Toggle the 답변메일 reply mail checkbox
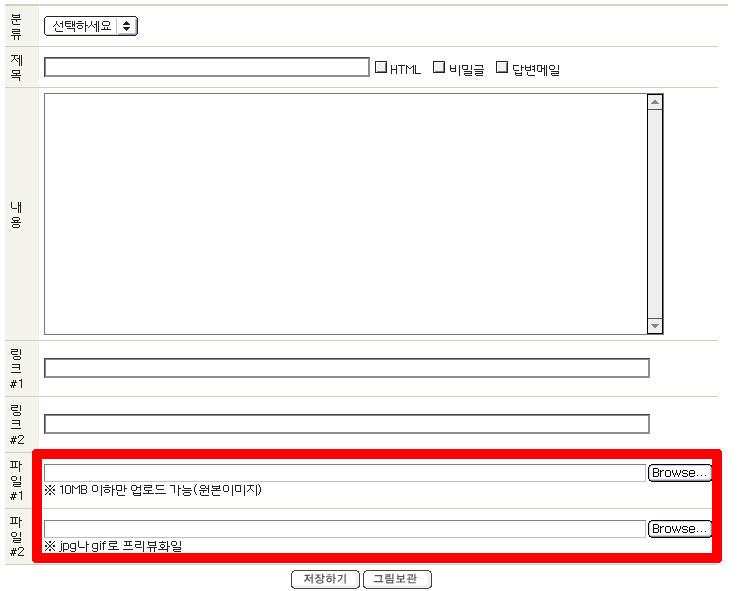The width and height of the screenshot is (740, 591). click(x=502, y=67)
